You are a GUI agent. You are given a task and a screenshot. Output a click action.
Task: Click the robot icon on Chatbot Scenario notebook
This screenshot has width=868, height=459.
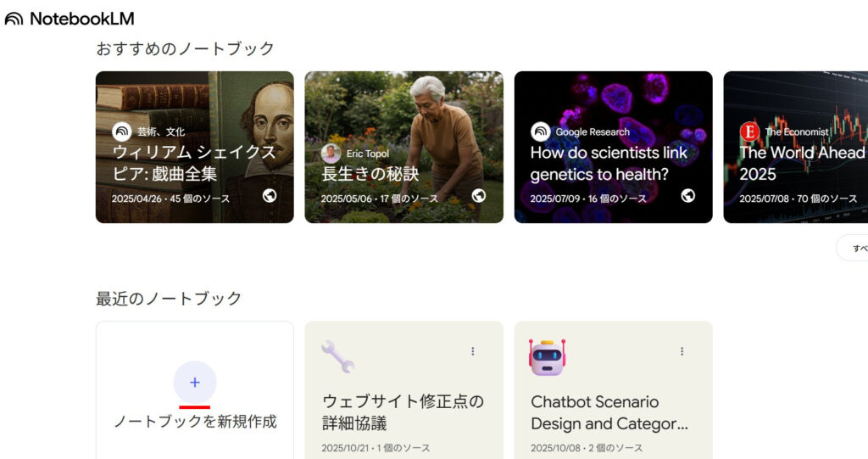(547, 356)
